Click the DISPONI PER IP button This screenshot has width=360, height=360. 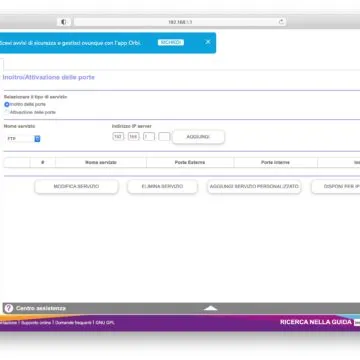point(336,187)
